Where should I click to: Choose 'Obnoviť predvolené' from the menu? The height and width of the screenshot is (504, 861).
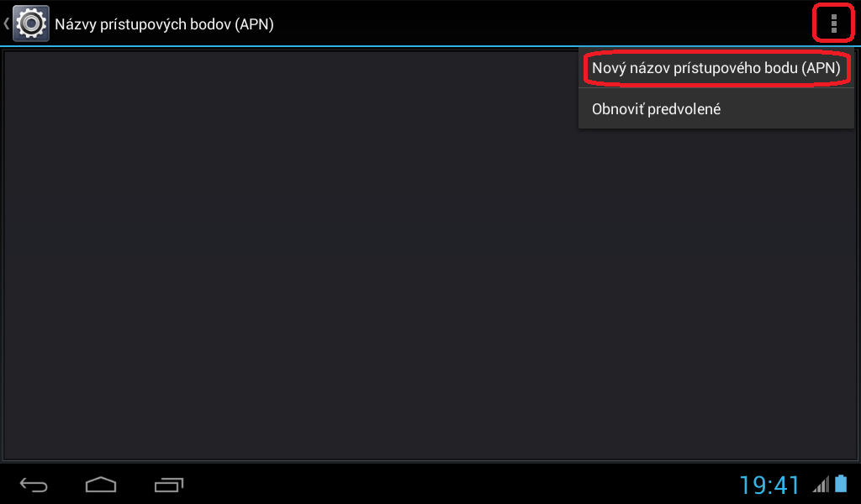(x=656, y=109)
